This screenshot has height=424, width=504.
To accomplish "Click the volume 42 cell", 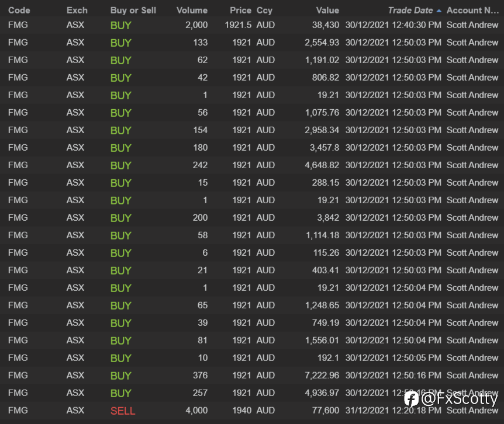I will [202, 77].
